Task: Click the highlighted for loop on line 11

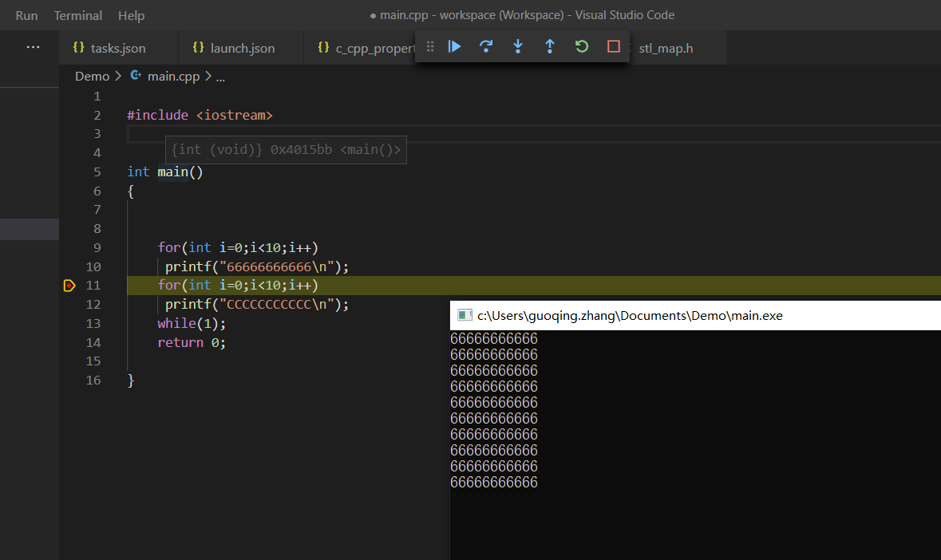Action: point(238,286)
